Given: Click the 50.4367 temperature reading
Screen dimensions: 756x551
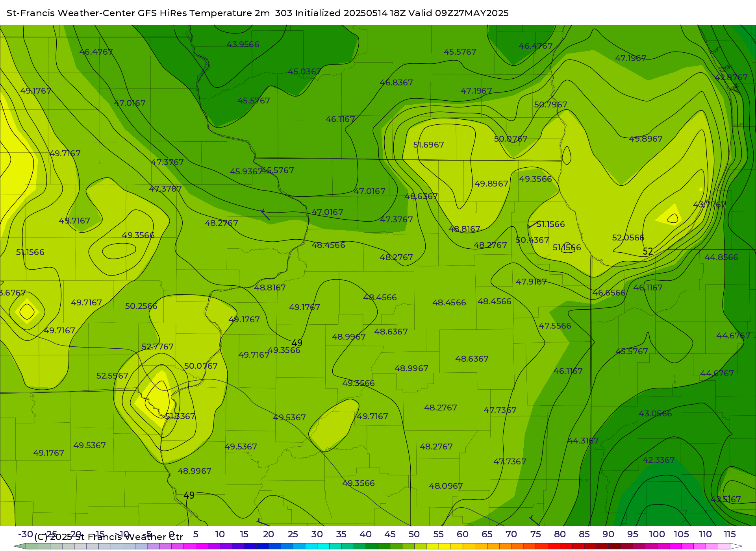Looking at the screenshot, I should tap(532, 240).
